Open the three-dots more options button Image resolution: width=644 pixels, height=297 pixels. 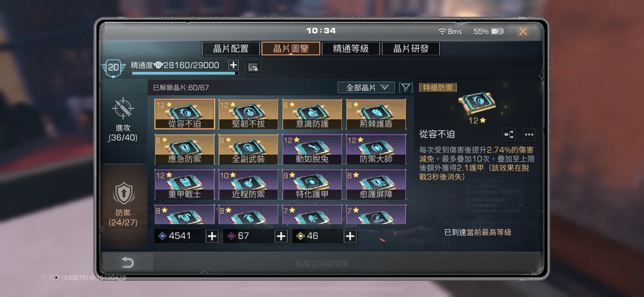[x=529, y=134]
